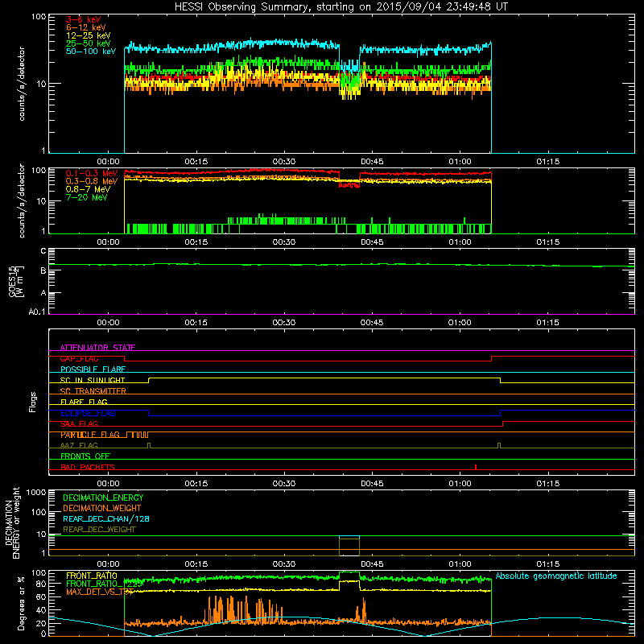Select the POSSIBLE_FLARE flag label

pyautogui.click(x=93, y=369)
